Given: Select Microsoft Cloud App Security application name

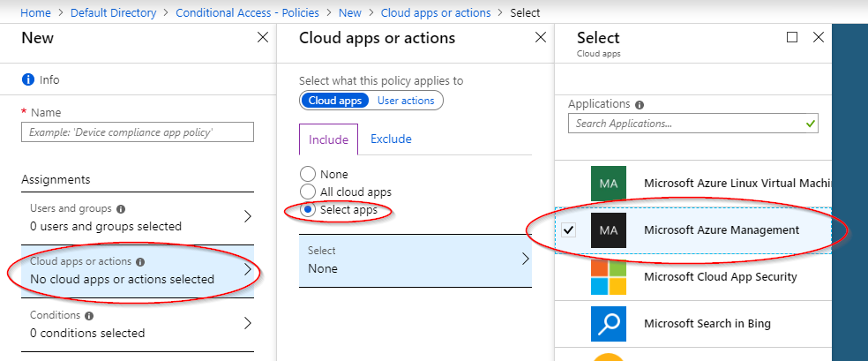Looking at the screenshot, I should tap(720, 277).
